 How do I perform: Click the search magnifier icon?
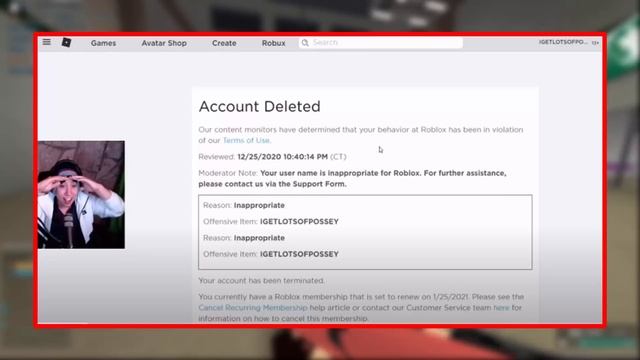(305, 42)
